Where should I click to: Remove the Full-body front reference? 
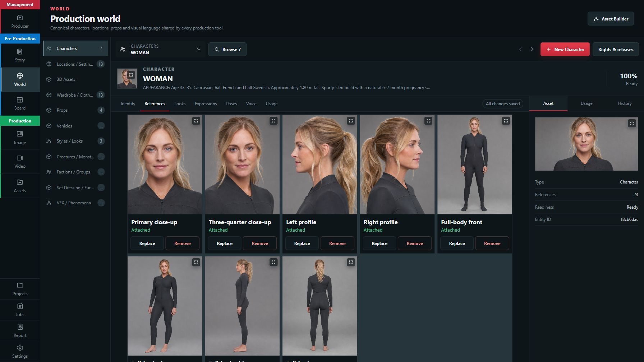[492, 243]
